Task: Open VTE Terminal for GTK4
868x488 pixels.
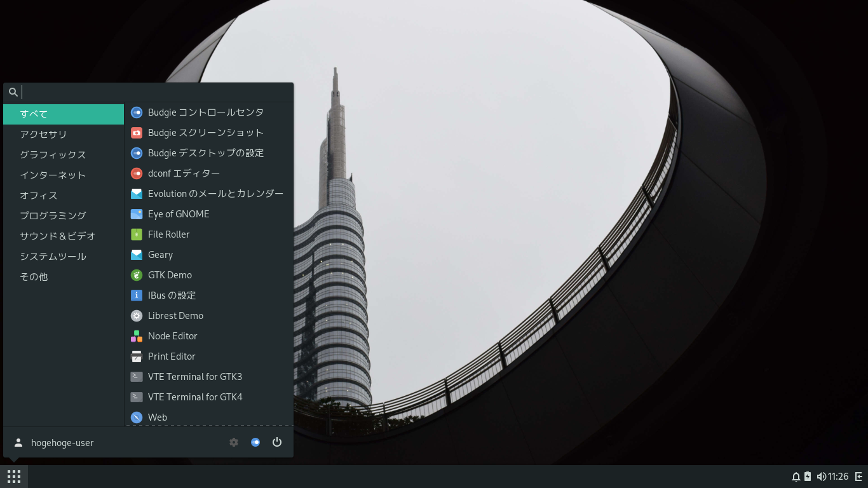Action: (x=208, y=397)
